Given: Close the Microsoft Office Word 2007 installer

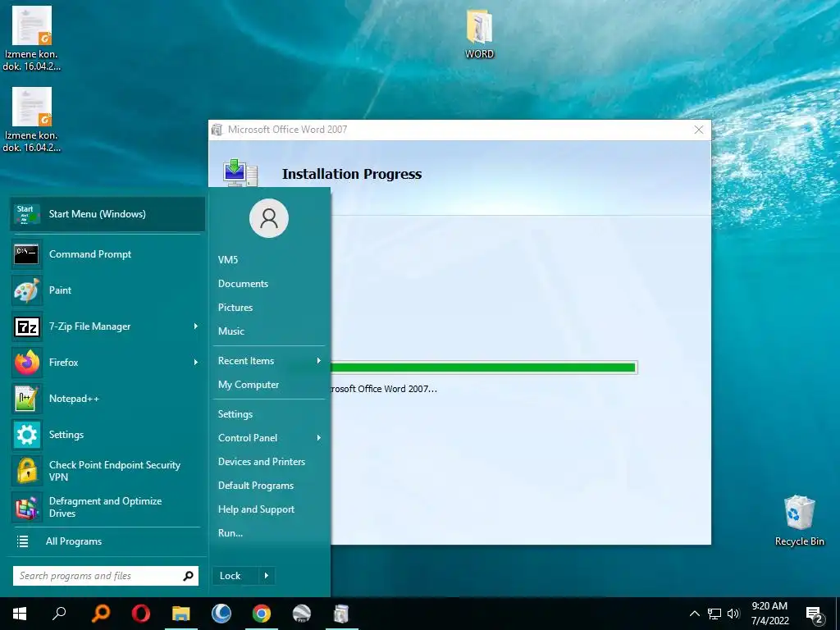Looking at the screenshot, I should click(x=699, y=130).
